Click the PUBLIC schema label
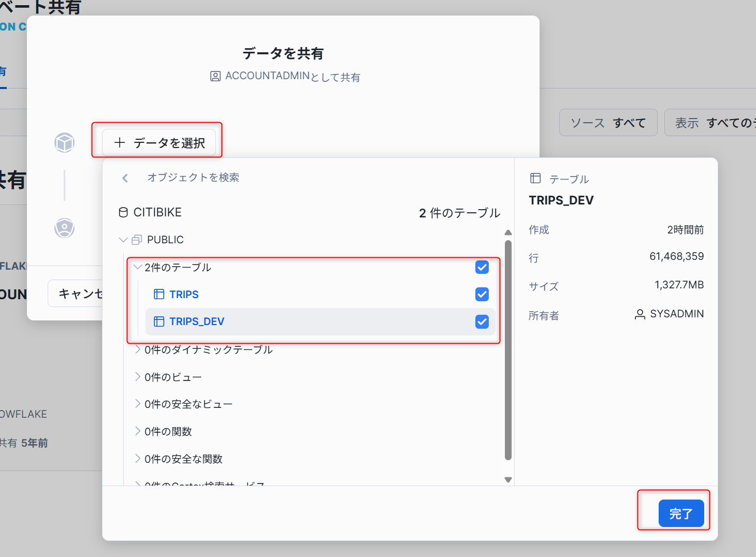This screenshot has height=557, width=756. coord(165,240)
